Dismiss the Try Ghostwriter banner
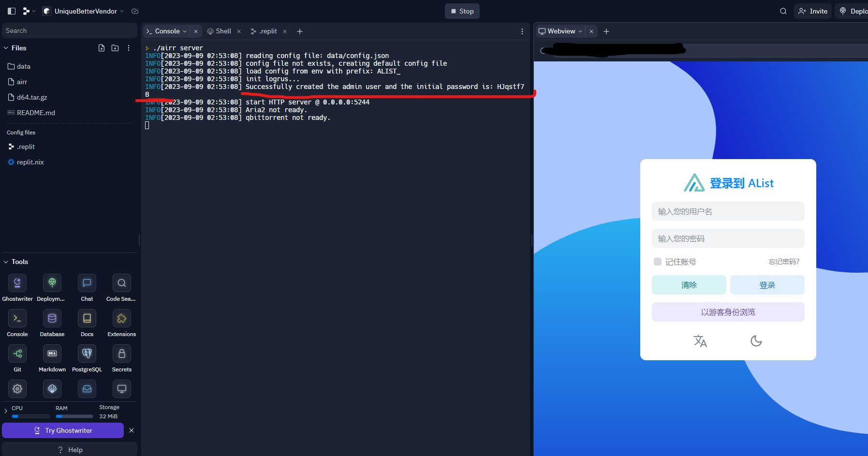Image resolution: width=868 pixels, height=456 pixels. point(132,430)
